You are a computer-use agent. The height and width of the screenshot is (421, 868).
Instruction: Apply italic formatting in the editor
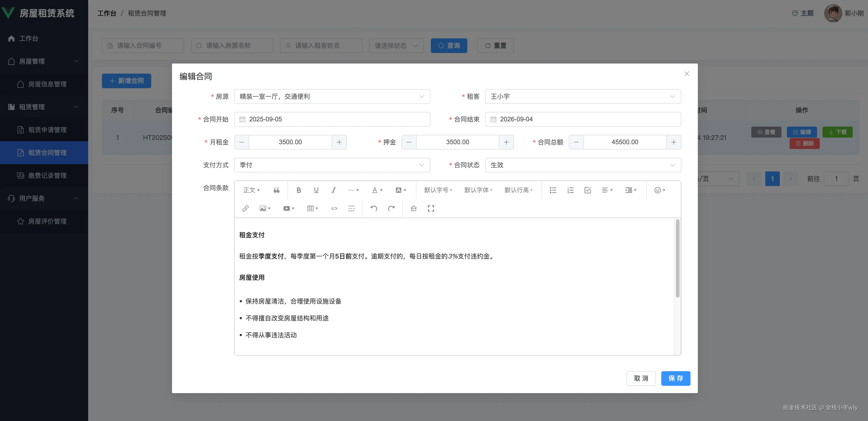pyautogui.click(x=333, y=190)
